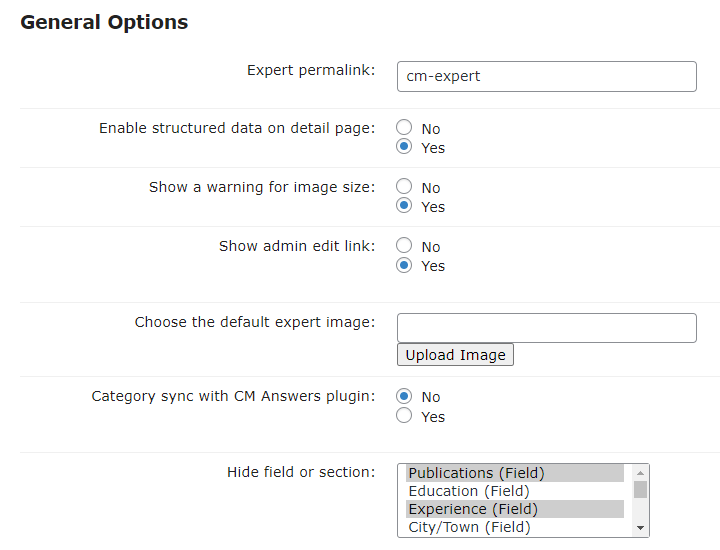Click the Upload Image button

tap(455, 355)
